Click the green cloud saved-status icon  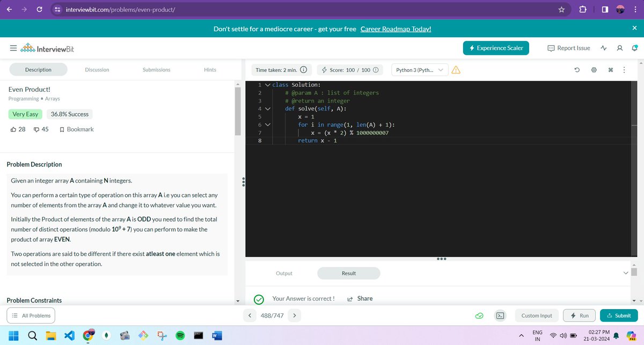[x=480, y=315]
